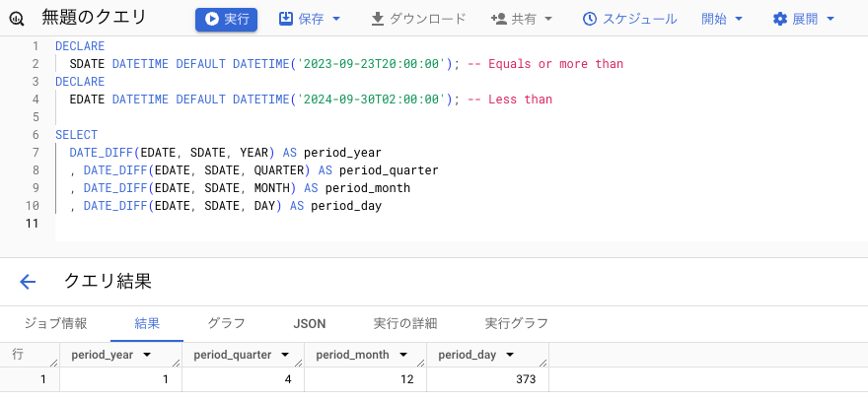
Task: Open the グラフ tab
Action: pyautogui.click(x=226, y=323)
